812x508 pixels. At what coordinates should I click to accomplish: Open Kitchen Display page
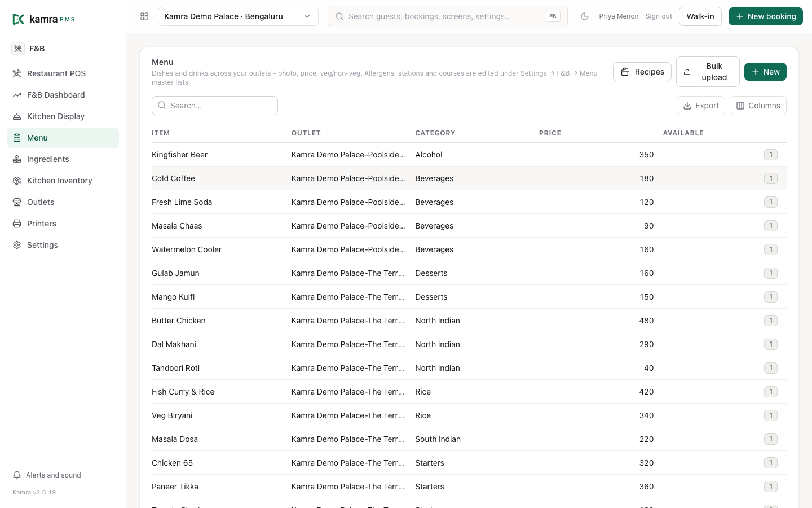[x=63, y=116]
